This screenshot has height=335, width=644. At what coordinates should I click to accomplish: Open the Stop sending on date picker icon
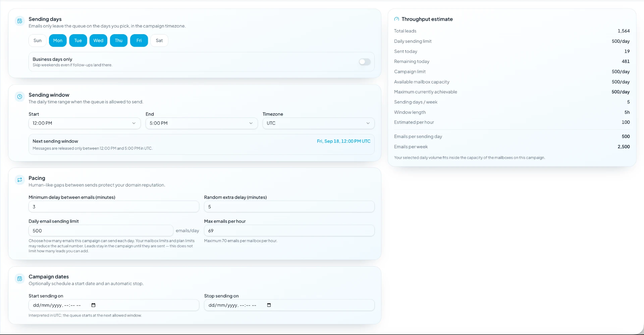(x=269, y=305)
